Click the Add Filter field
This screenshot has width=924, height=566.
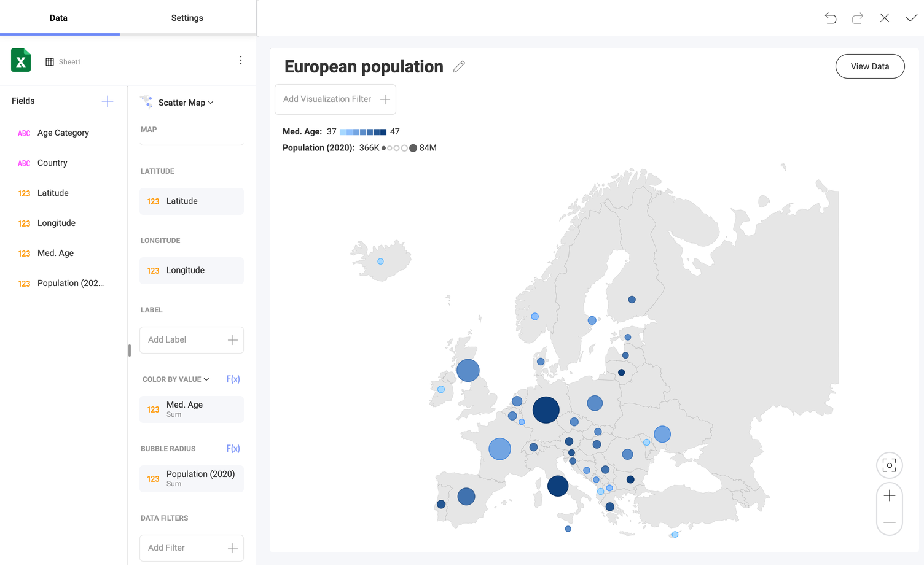point(192,548)
